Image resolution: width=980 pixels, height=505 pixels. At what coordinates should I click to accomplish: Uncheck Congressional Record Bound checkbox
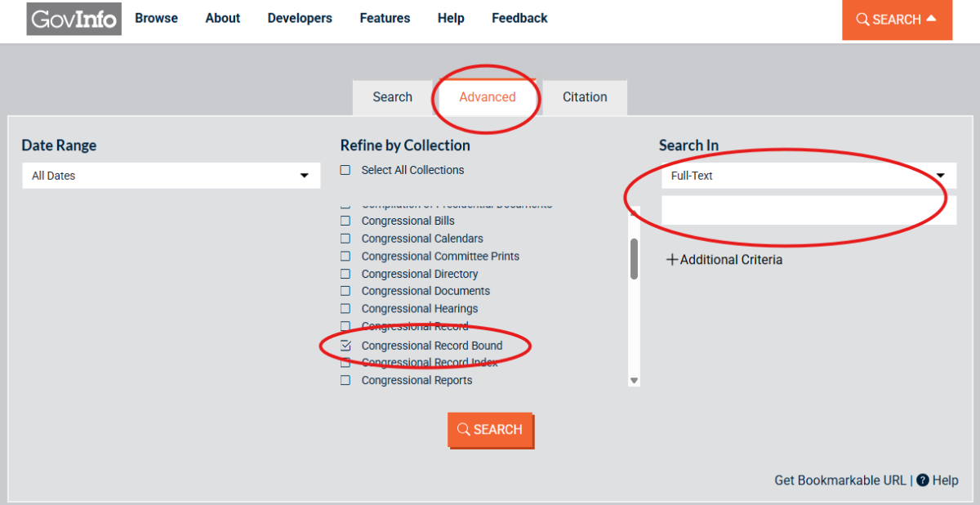[345, 346]
